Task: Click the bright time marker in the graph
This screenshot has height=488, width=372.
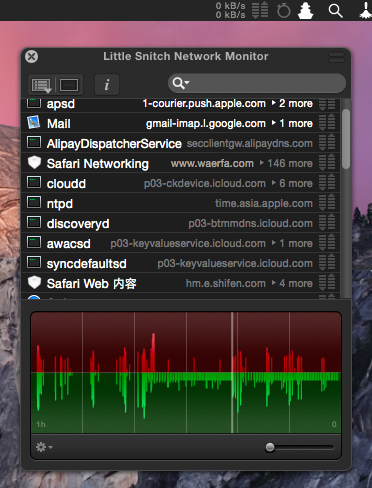Action: coord(232,372)
